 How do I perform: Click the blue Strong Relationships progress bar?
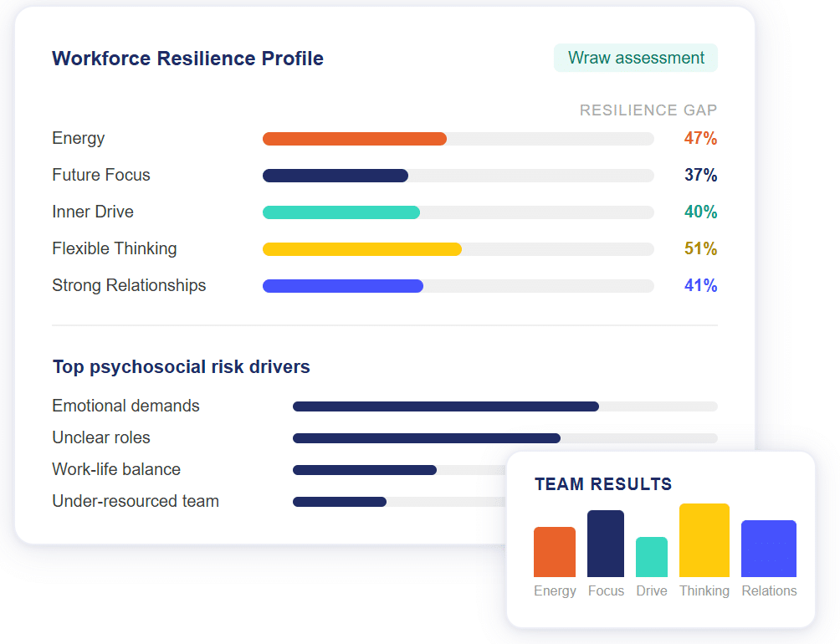(343, 286)
